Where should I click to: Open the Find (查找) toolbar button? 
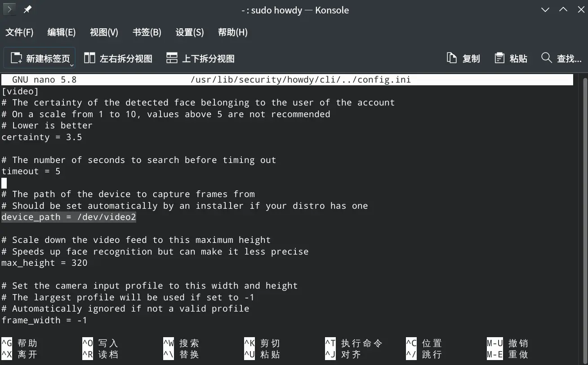(561, 58)
